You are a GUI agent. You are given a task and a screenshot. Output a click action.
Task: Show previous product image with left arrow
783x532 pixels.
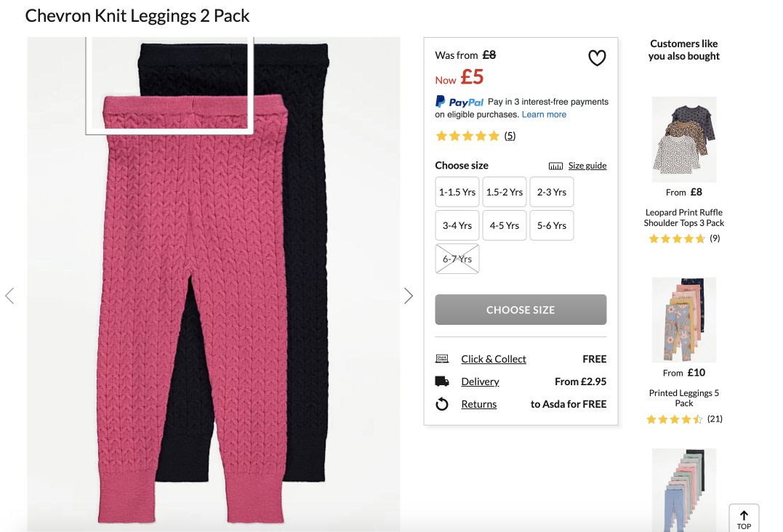tap(9, 296)
